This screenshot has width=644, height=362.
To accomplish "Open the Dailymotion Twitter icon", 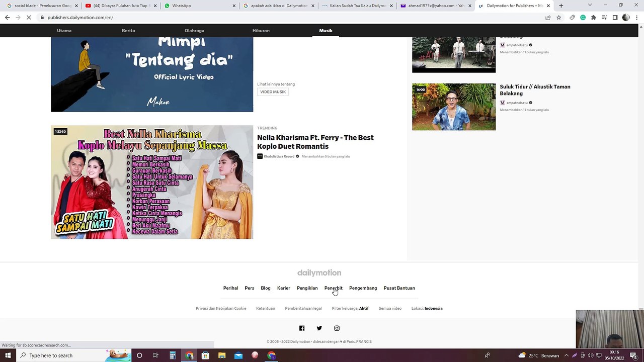I will coord(319,328).
